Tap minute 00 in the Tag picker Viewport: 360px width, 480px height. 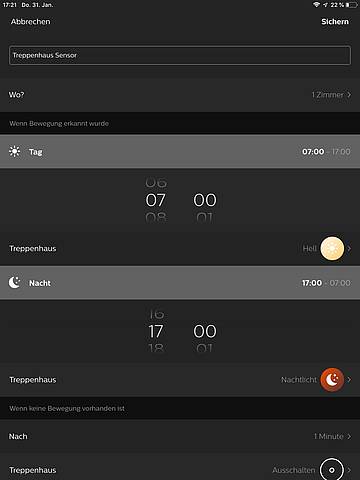[x=205, y=200]
